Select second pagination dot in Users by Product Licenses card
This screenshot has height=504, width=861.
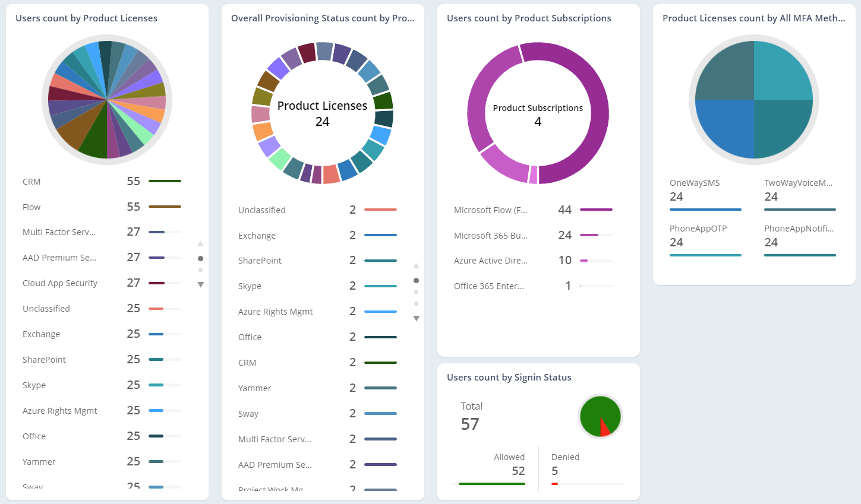(200, 270)
